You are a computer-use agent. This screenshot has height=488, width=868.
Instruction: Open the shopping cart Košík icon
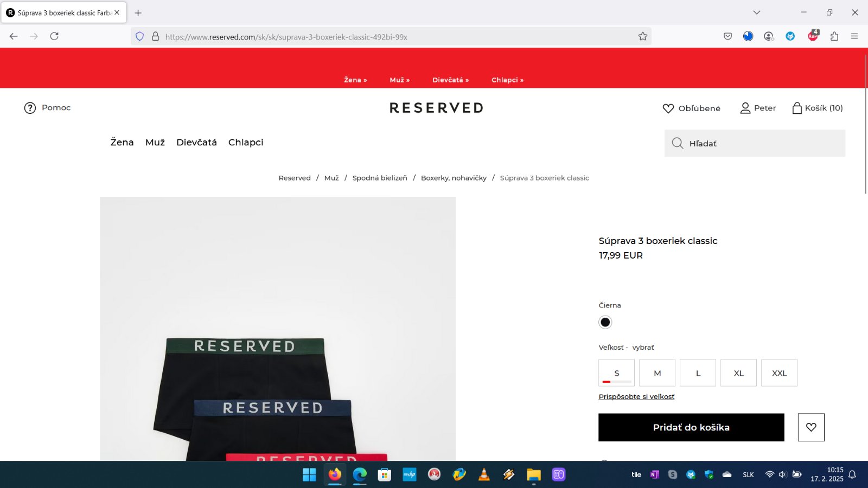[x=796, y=108]
